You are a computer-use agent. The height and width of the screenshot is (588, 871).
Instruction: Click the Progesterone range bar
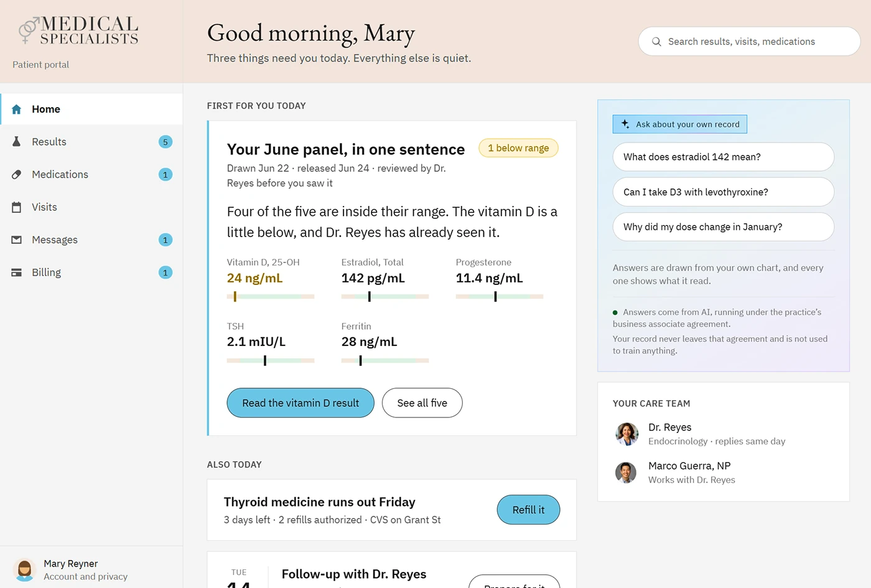pyautogui.click(x=500, y=297)
